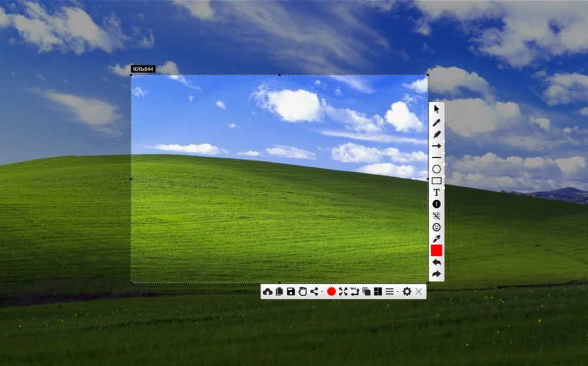The width and height of the screenshot is (588, 366).
Task: Select the cursor pointer tool
Action: point(436,109)
